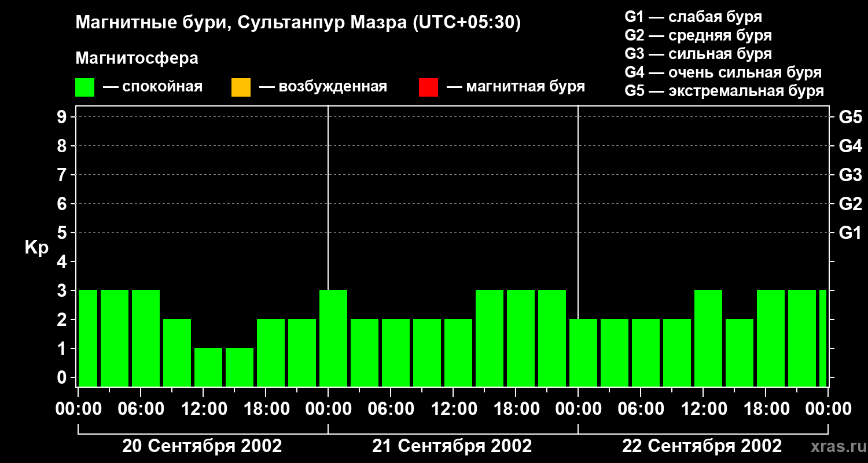Click the Kp 3 bar above 18:00 on 22 Сентября

771,338
